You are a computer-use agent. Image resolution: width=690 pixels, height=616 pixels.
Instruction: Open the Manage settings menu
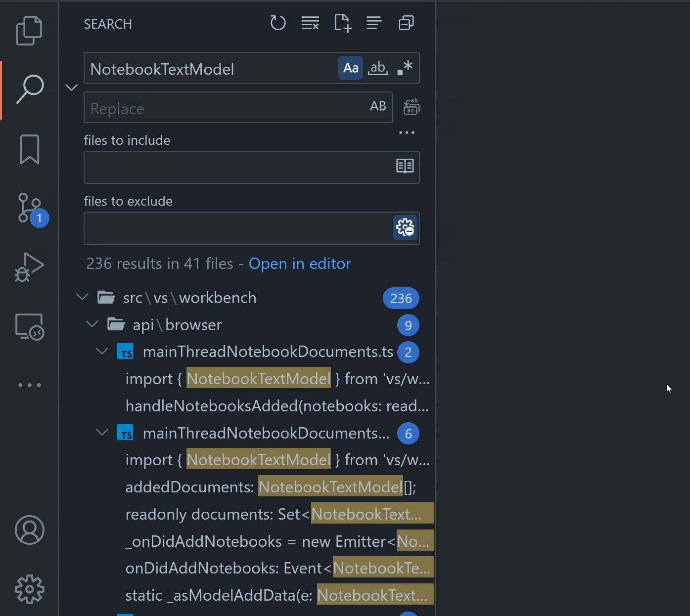point(29,589)
